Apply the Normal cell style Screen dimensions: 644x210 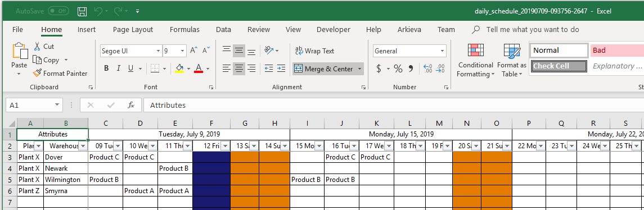(559, 51)
